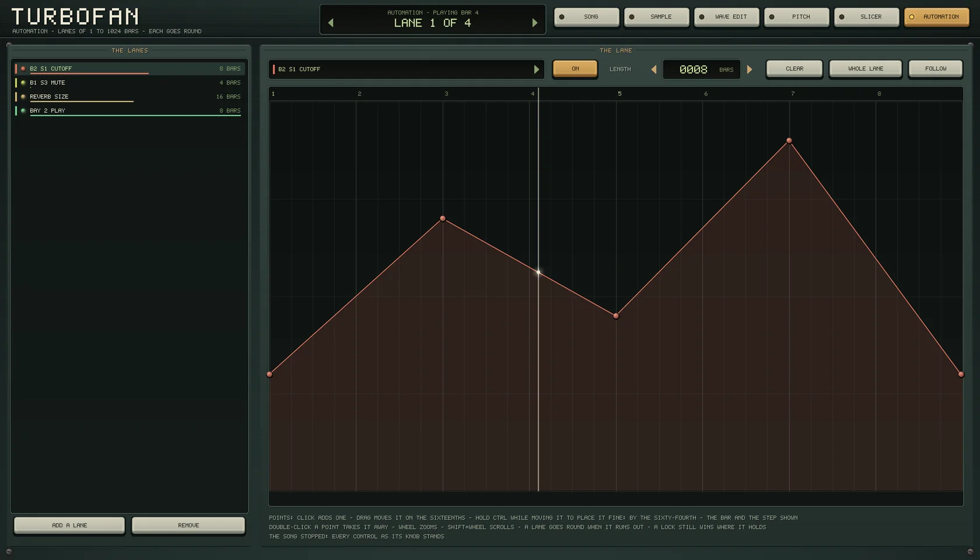Click the playhead marker on the curve
The height and width of the screenshot is (560, 980).
pos(538,272)
